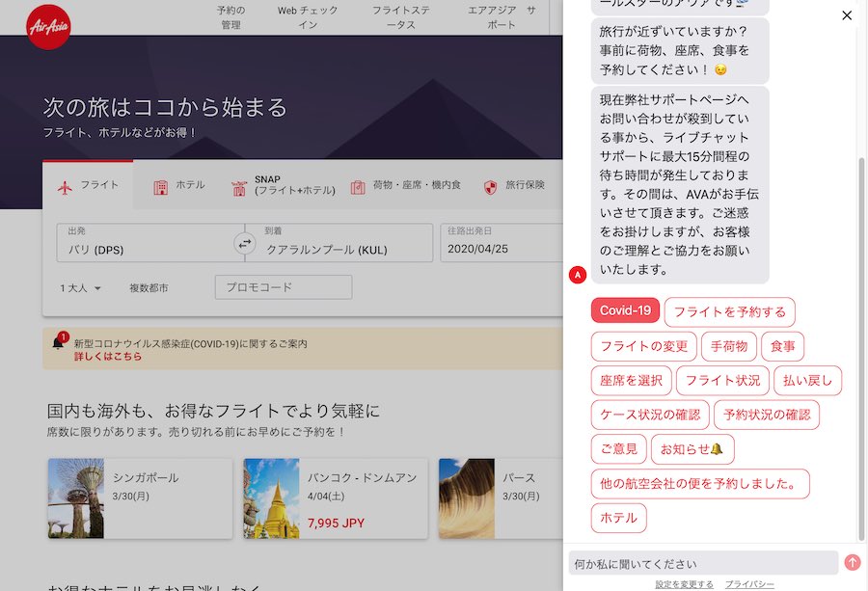Choose the お知らせ chat option
This screenshot has height=591, width=868.
692,449
